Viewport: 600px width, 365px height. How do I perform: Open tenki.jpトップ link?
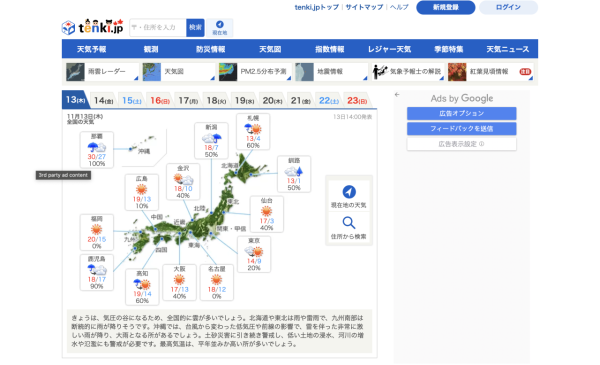click(316, 7)
